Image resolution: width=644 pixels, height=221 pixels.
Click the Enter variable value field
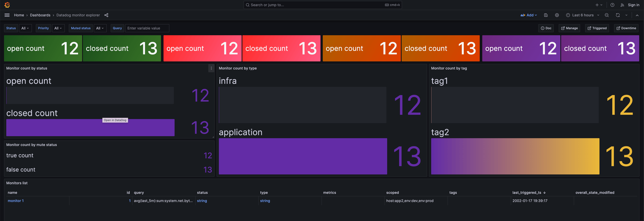[x=147, y=28]
